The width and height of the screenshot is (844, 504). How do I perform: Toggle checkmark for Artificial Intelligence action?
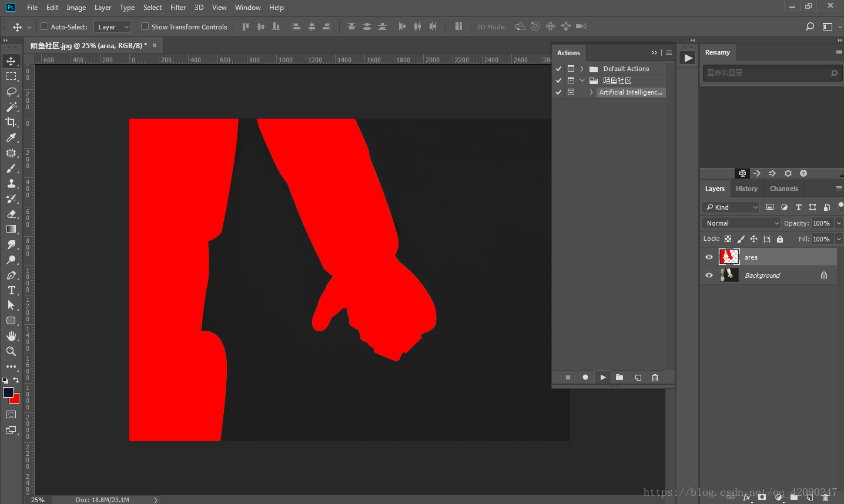pos(559,92)
